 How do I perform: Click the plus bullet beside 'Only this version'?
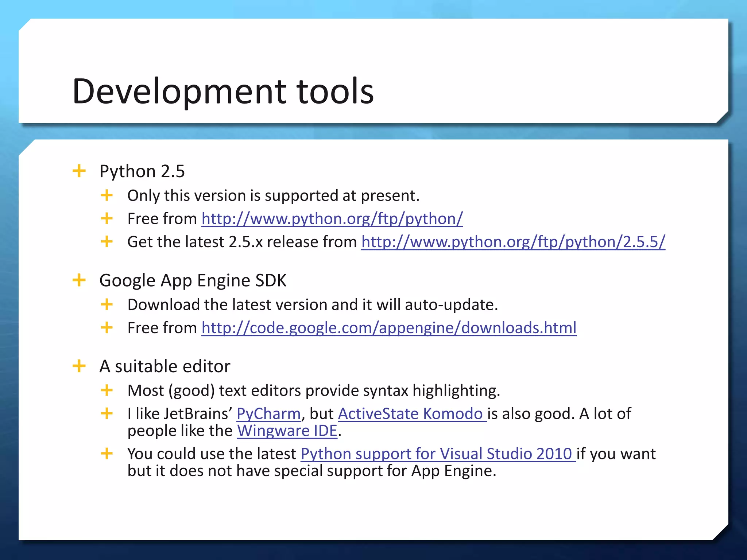pyautogui.click(x=107, y=195)
